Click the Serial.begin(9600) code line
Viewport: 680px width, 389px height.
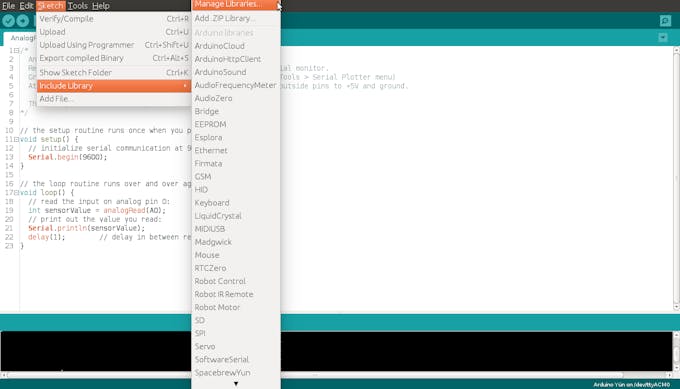(x=68, y=157)
